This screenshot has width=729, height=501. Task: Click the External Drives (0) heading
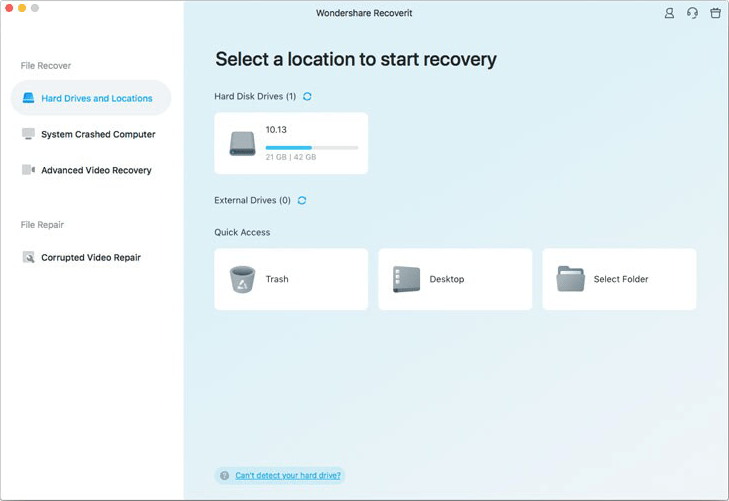pyautogui.click(x=252, y=200)
